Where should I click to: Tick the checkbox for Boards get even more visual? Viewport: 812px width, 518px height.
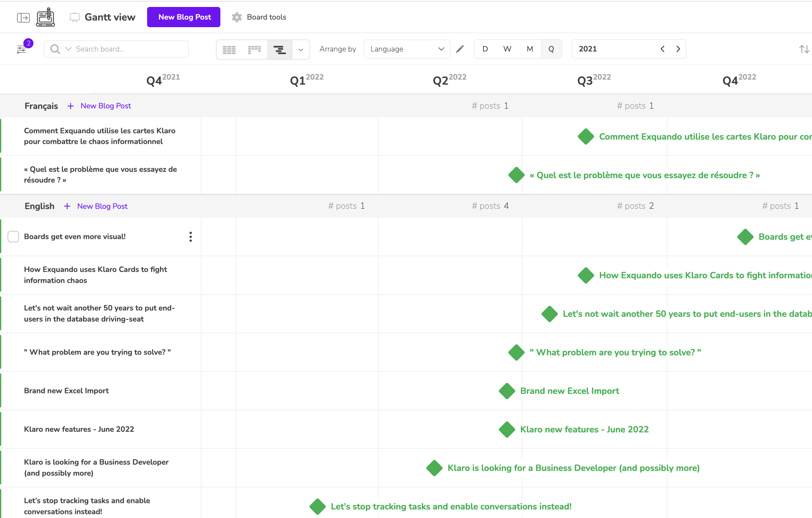pyautogui.click(x=13, y=237)
